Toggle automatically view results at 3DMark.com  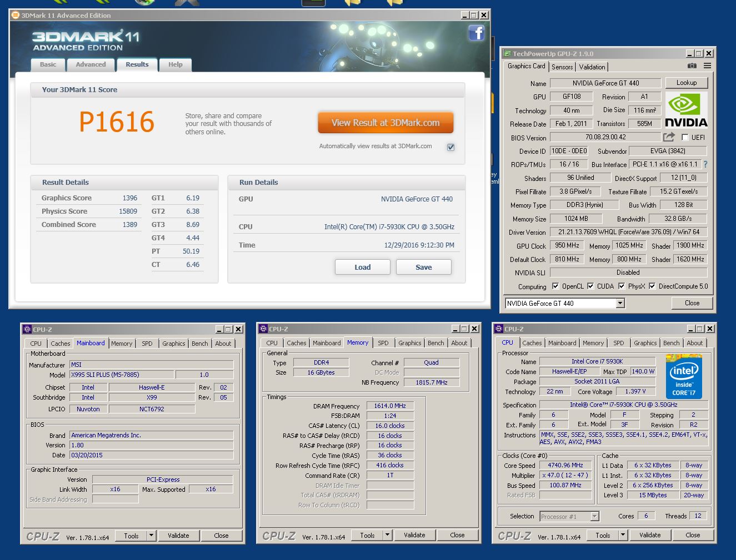point(450,147)
